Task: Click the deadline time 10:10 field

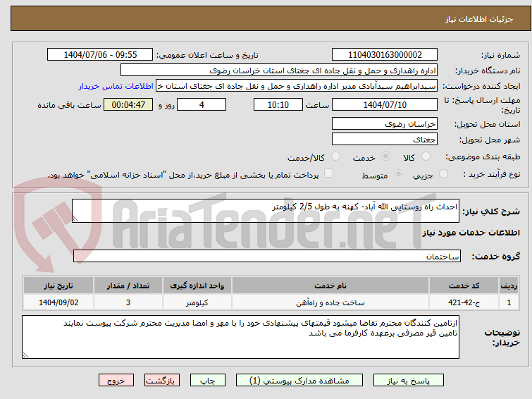Action: [x=278, y=104]
